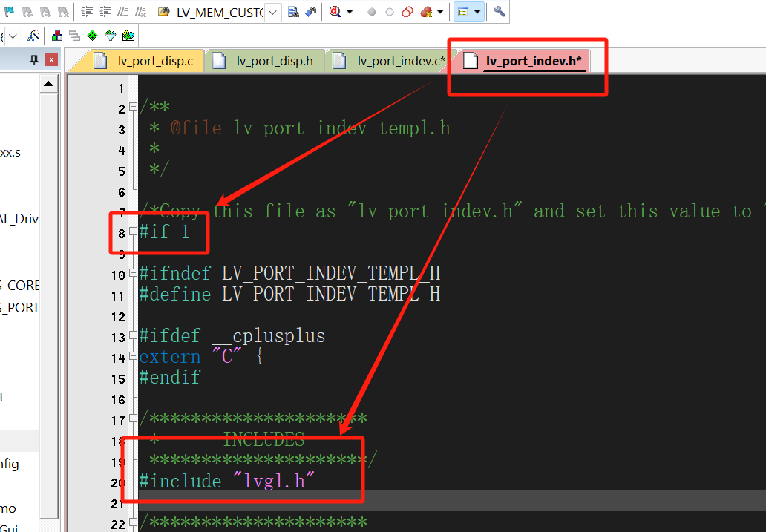Click the kill all breakpoints icon

427,12
